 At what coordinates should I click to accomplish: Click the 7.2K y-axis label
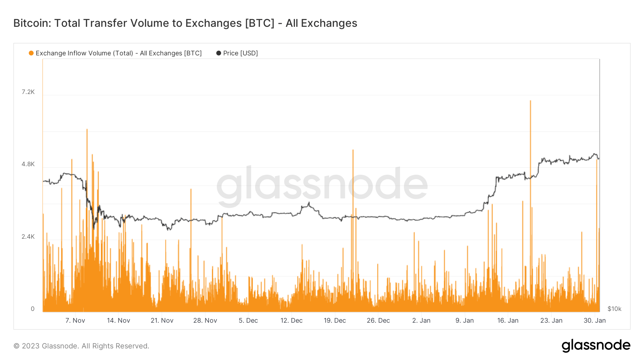pyautogui.click(x=28, y=92)
